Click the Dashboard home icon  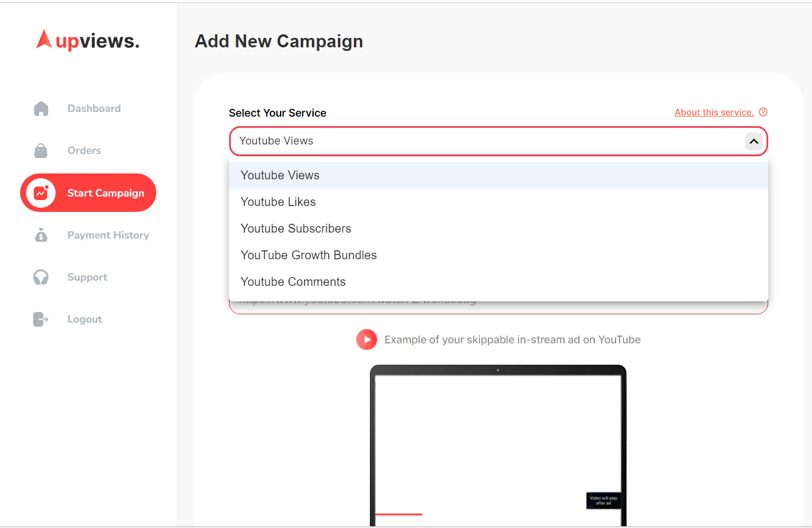pyautogui.click(x=41, y=109)
